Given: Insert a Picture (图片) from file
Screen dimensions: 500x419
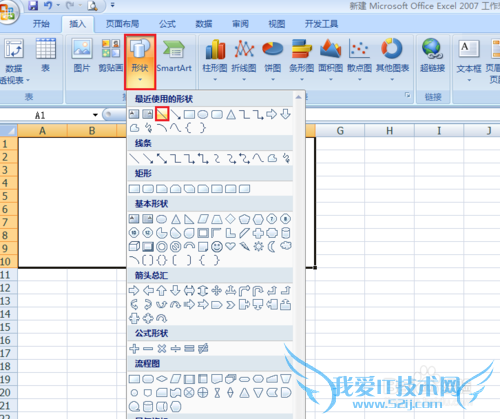Looking at the screenshot, I should coord(82,55).
